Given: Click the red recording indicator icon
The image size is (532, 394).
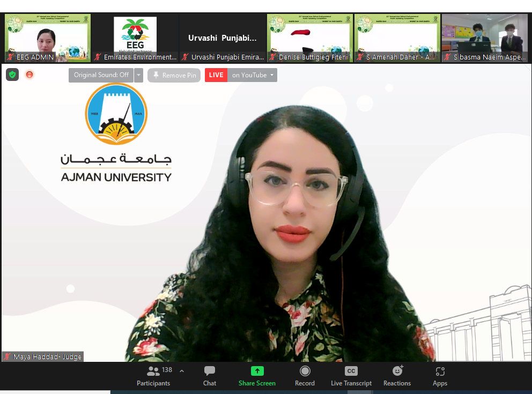Looking at the screenshot, I should click(29, 75).
